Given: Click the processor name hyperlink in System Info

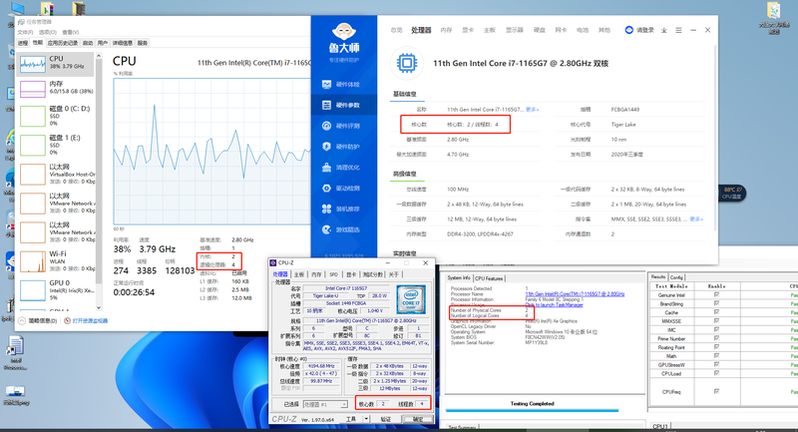Looking at the screenshot, I should (575, 294).
